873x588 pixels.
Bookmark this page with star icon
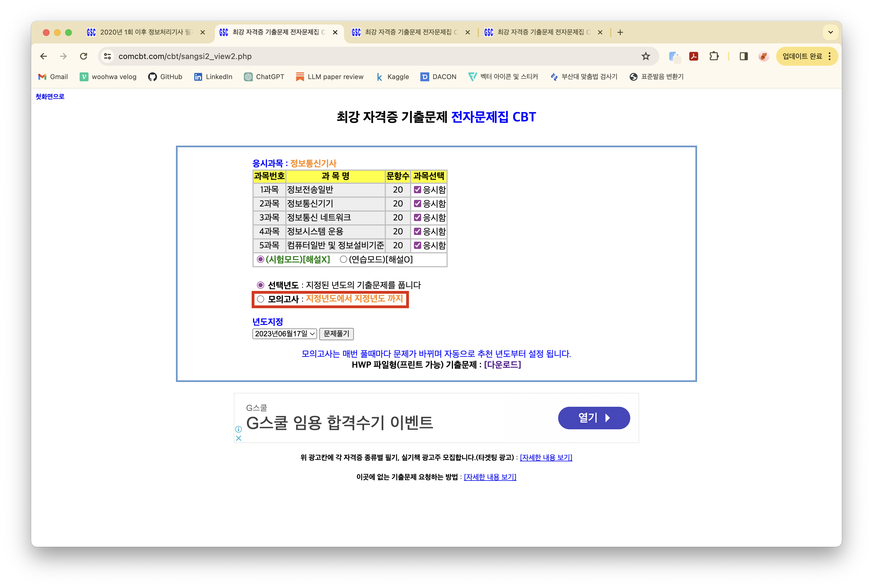pos(645,56)
